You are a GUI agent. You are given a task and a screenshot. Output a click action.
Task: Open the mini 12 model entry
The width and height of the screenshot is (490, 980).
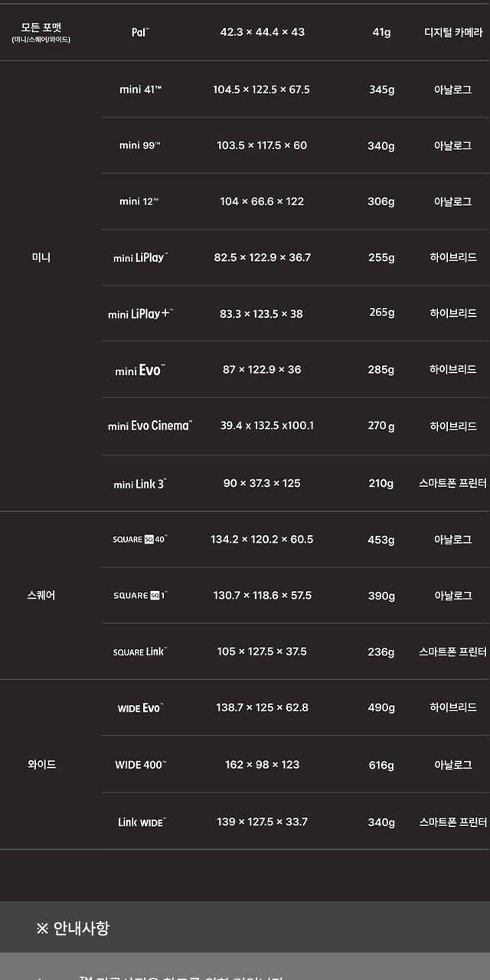coord(139,201)
